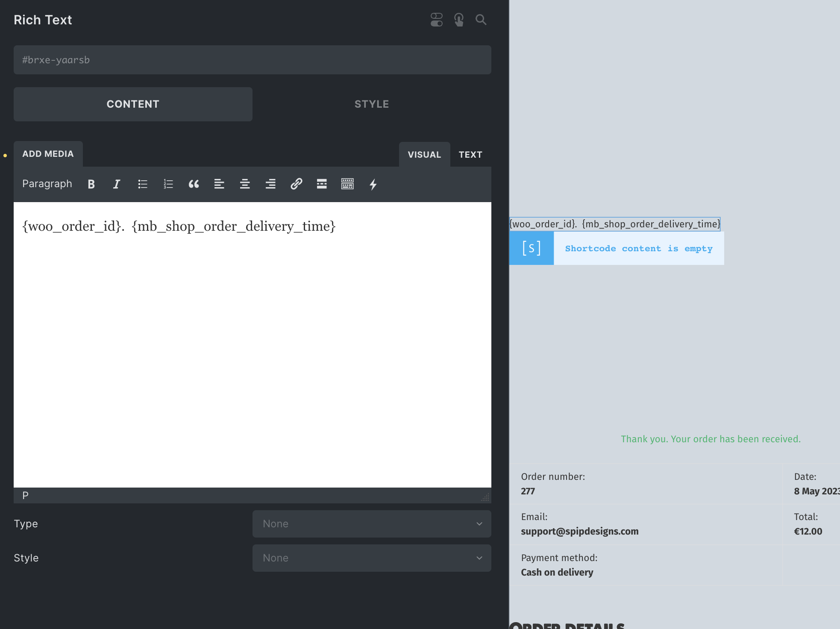
Task: Click the element ID field #brxe-yaarsb
Action: [x=253, y=60]
